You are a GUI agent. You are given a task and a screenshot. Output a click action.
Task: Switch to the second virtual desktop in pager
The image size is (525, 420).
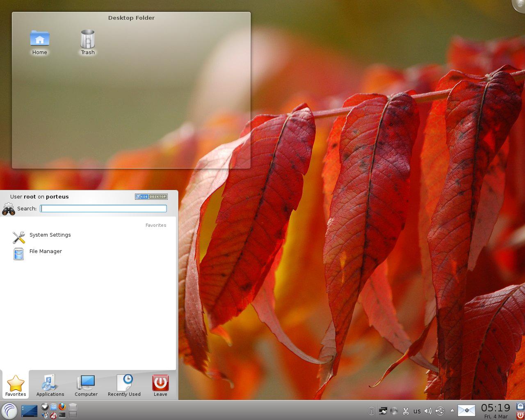(x=73, y=415)
